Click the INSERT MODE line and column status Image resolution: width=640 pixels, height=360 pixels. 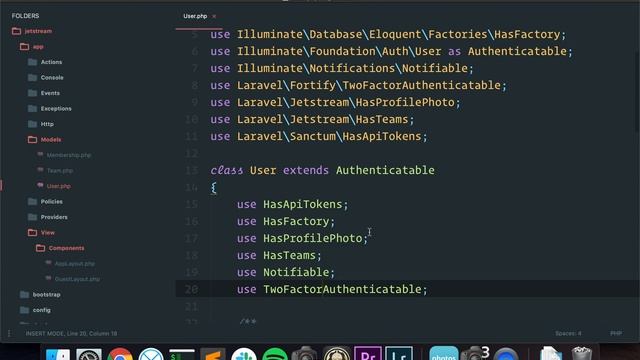point(71,333)
